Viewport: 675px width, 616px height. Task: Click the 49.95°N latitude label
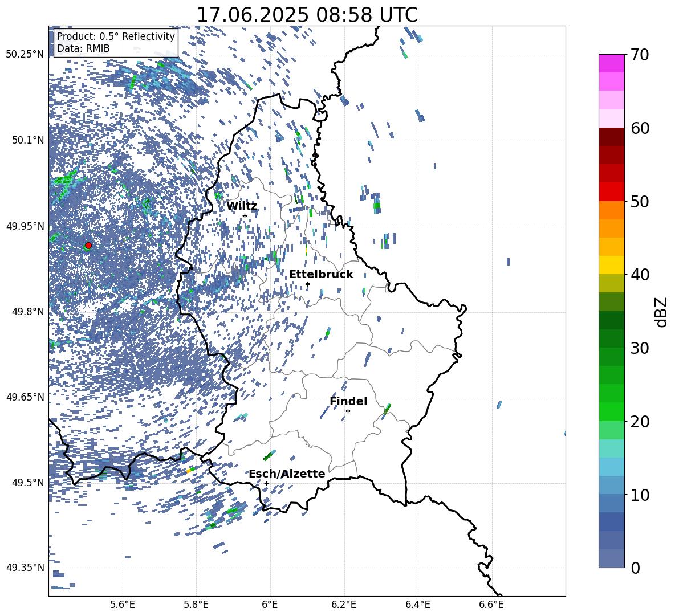(25, 226)
